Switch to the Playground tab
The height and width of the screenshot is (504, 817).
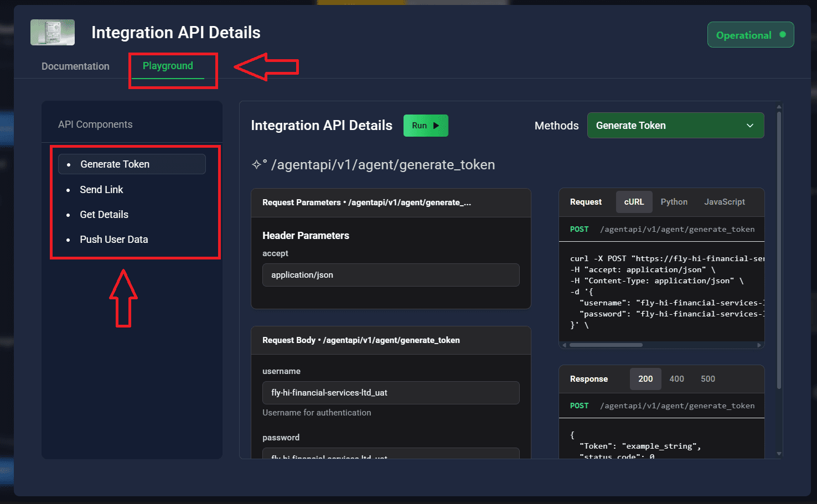[168, 66]
